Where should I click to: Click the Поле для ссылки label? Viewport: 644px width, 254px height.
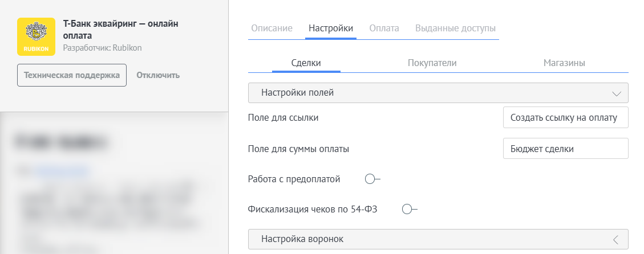pyautogui.click(x=283, y=118)
